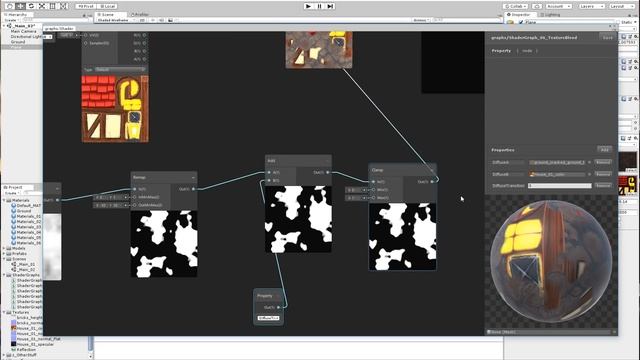
Task: Adjust the DiffuseTransition value field
Action: click(560, 185)
